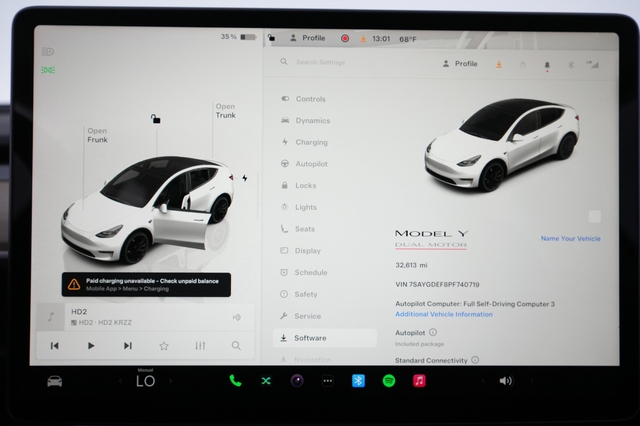Image resolution: width=640 pixels, height=426 pixels.
Task: Click the red dashcam recording icon
Action: pos(345,38)
